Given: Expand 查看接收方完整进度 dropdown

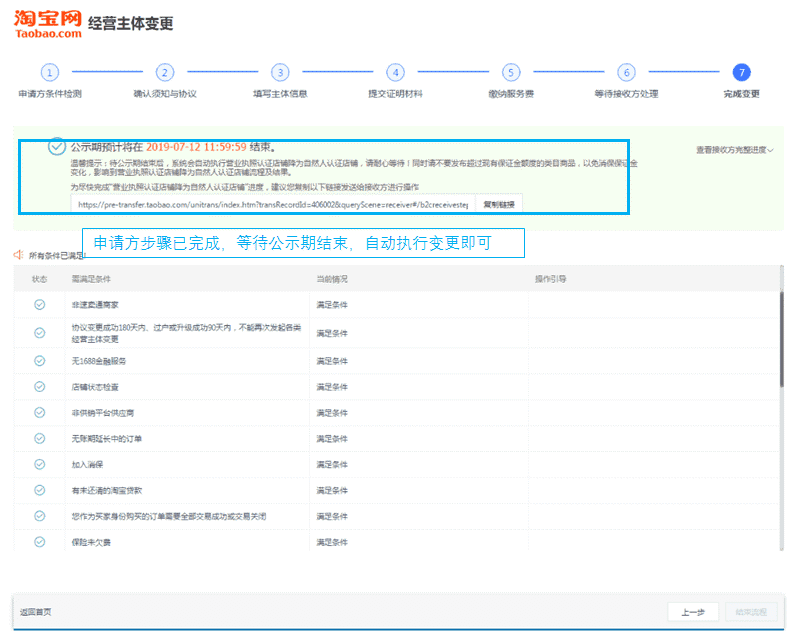Looking at the screenshot, I should point(735,150).
